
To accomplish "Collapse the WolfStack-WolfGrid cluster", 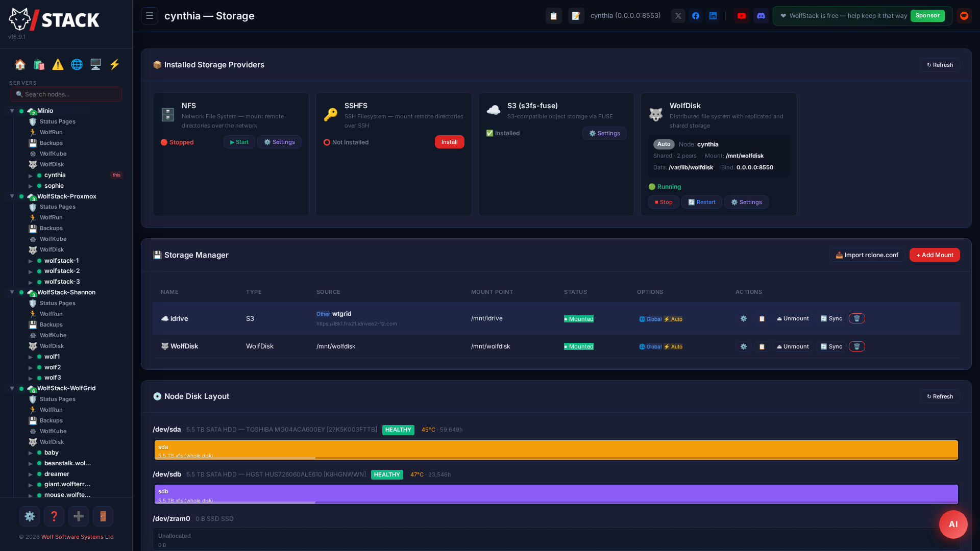I will (12, 388).
